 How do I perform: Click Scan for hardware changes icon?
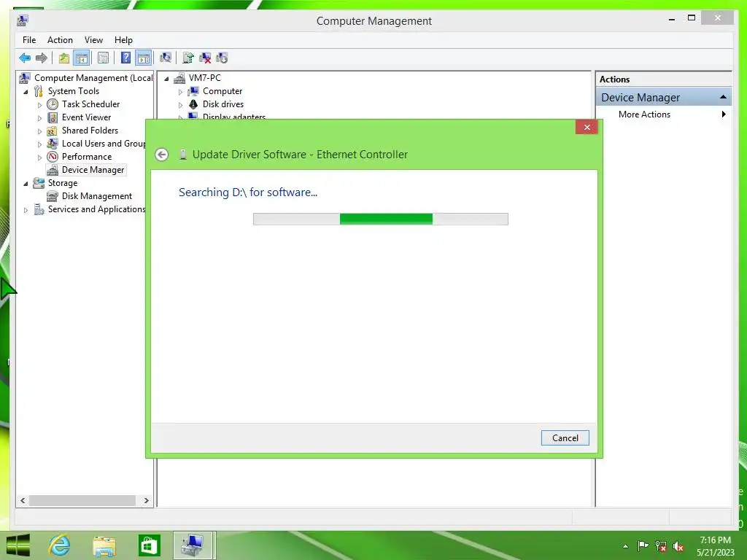point(166,58)
